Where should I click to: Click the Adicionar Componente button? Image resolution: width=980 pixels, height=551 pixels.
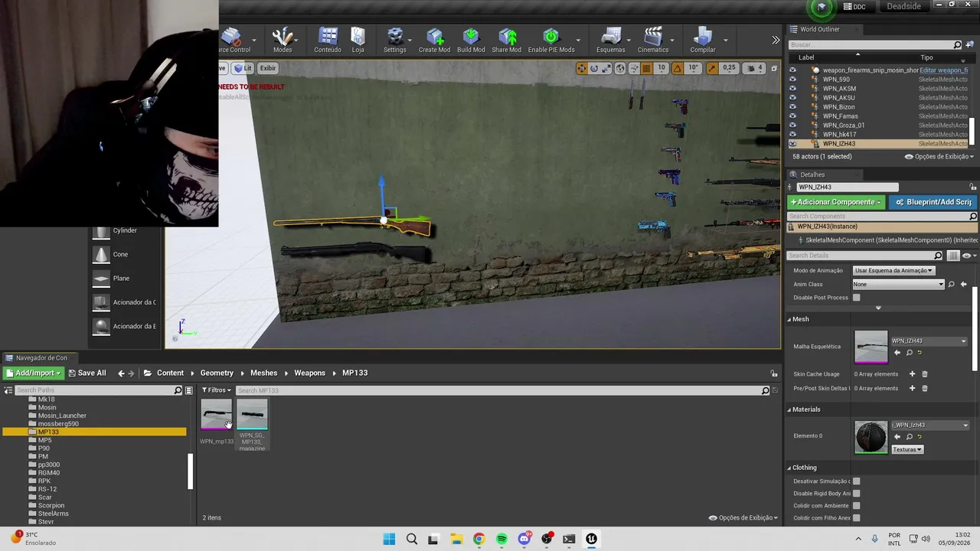(836, 202)
